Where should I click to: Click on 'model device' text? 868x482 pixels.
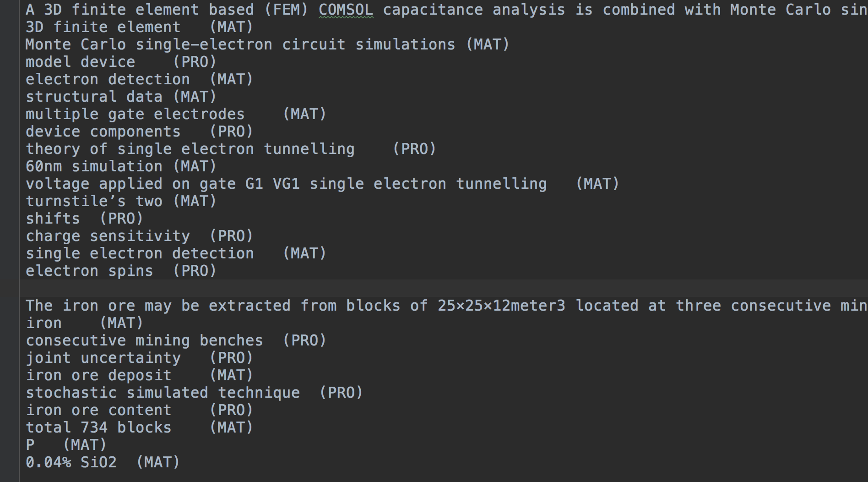[x=81, y=62]
